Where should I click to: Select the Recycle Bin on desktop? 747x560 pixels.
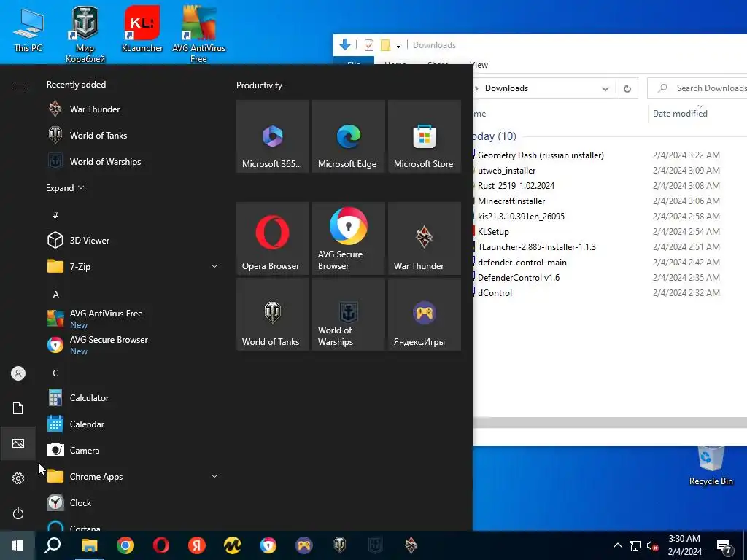pos(711,466)
